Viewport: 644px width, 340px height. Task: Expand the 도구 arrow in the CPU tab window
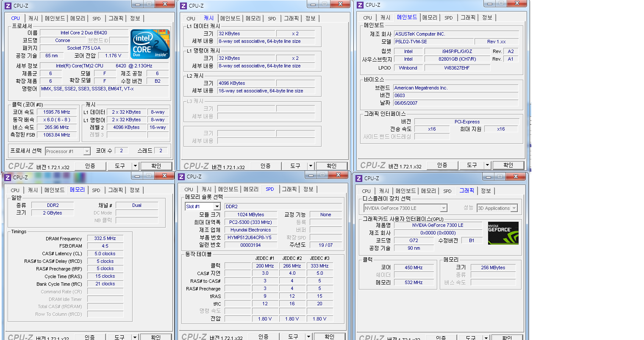[x=136, y=166]
